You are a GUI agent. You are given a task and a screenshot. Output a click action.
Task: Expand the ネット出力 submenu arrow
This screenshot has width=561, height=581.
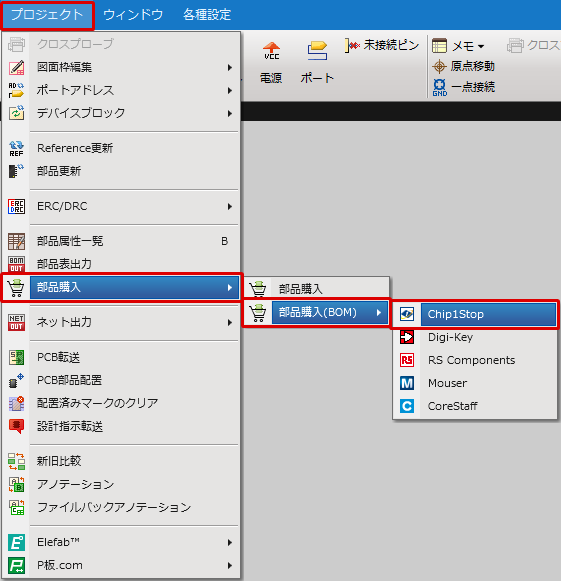pos(230,323)
